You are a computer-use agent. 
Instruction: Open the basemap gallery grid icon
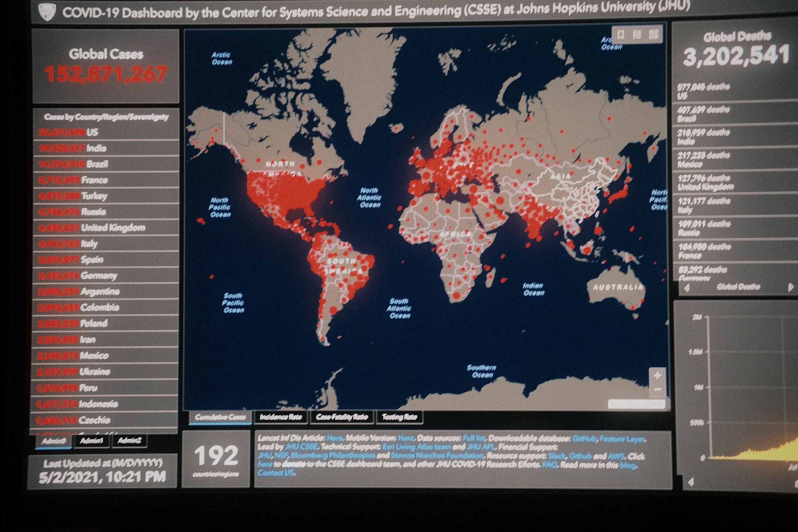[x=653, y=34]
